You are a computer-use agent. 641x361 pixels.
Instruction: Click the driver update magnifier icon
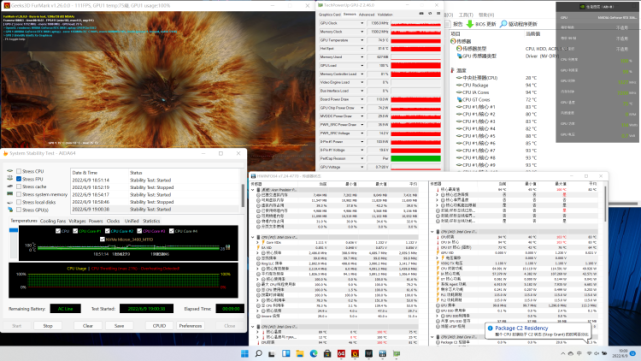(503, 24)
